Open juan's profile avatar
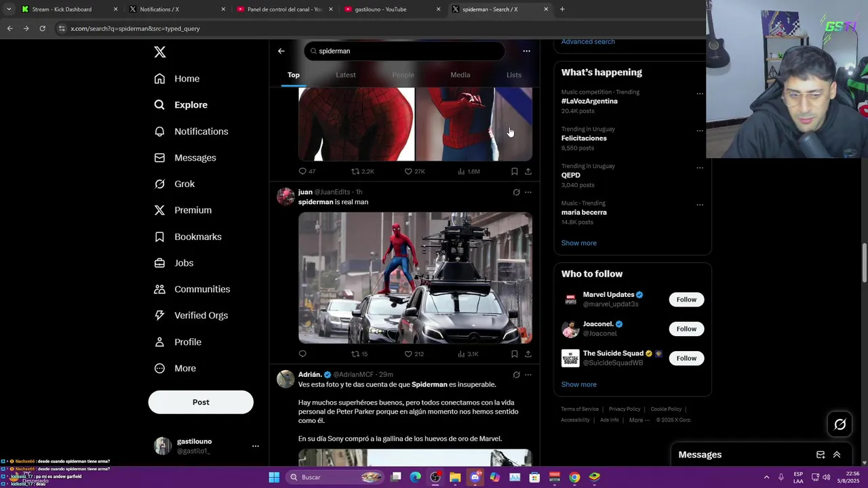Screen dimensions: 868x488 tap(285, 197)
